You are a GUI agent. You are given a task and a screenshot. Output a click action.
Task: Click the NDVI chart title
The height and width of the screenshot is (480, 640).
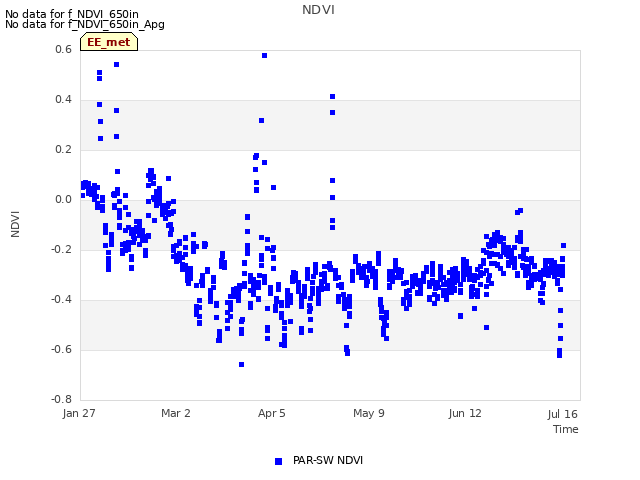318,10
